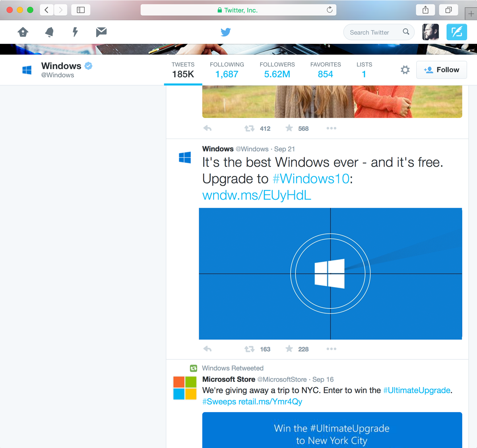The width and height of the screenshot is (477, 448).
Task: Open more options on the Windows10 tweet
Action: [x=332, y=349]
